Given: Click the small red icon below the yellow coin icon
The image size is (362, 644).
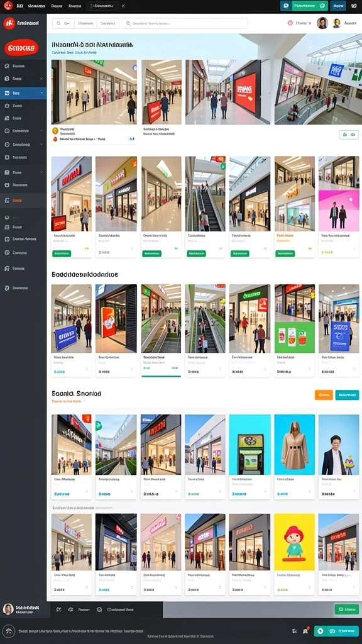Looking at the screenshot, I should [55, 139].
